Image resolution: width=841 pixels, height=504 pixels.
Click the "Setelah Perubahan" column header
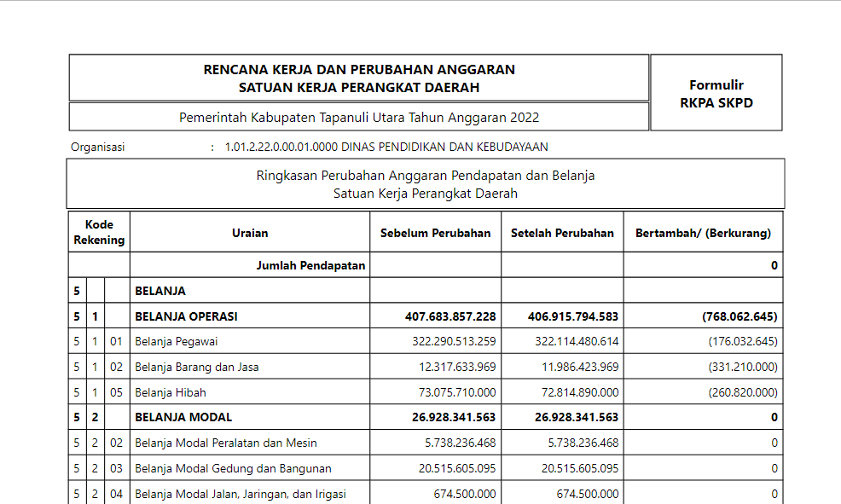pyautogui.click(x=562, y=233)
